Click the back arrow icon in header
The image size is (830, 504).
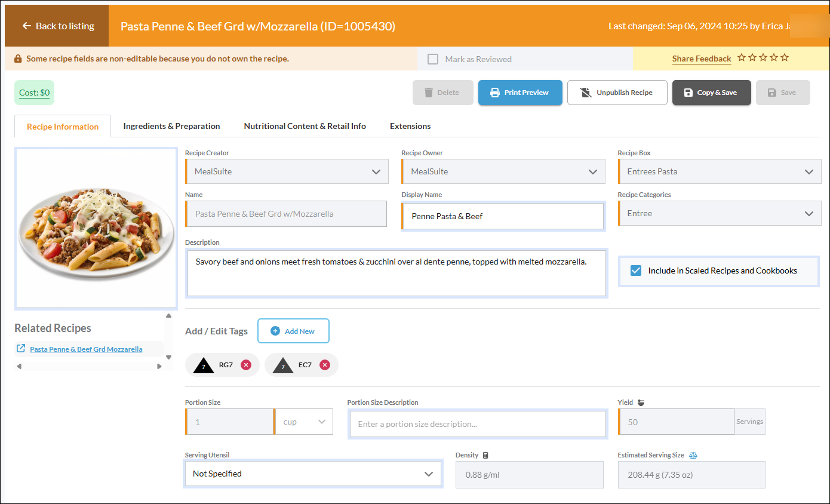(26, 26)
